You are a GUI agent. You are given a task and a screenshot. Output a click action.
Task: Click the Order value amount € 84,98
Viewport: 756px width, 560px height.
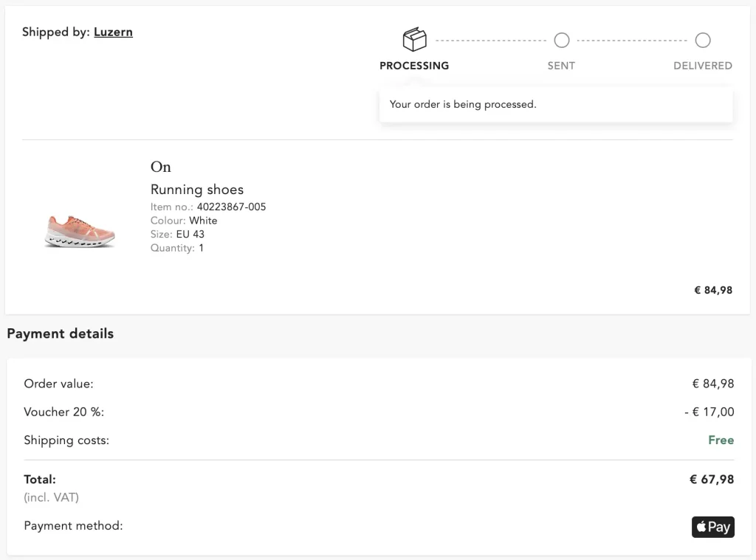click(x=713, y=384)
